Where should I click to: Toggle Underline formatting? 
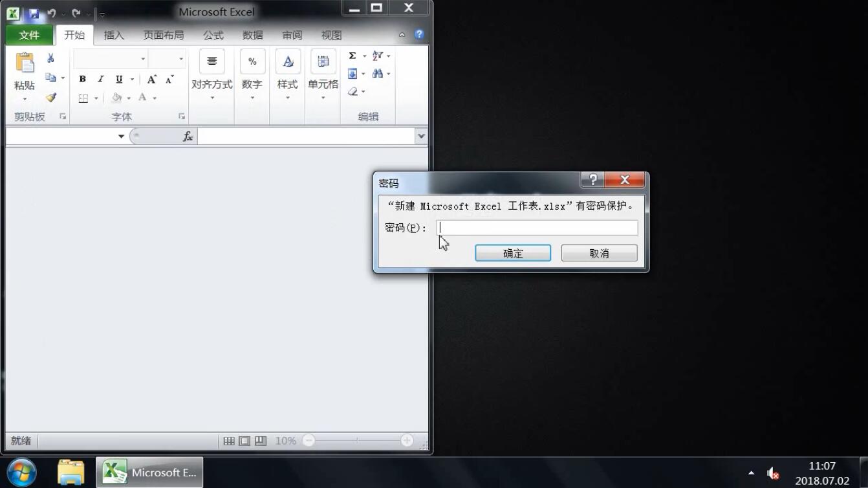pos(119,79)
